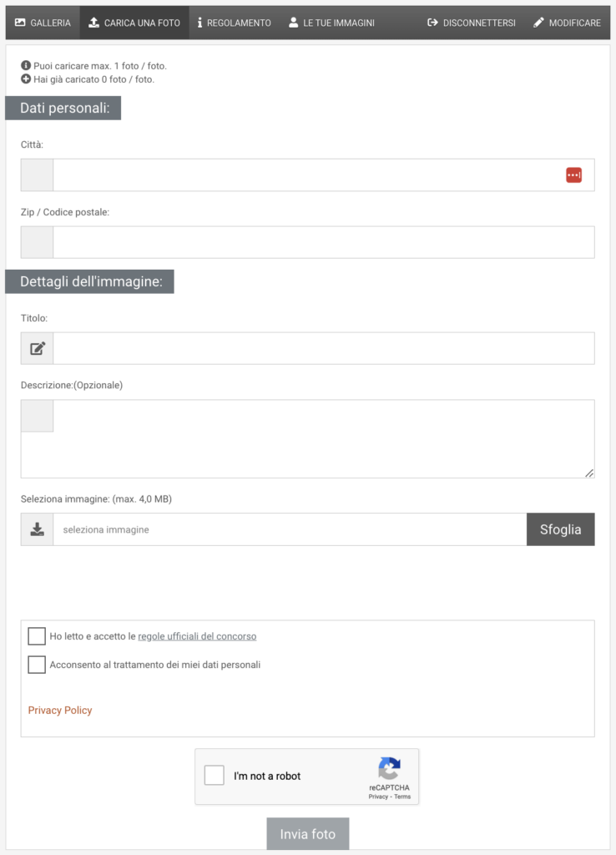616x855 pixels.
Task: Click the Sfoglia browse button
Action: point(560,529)
